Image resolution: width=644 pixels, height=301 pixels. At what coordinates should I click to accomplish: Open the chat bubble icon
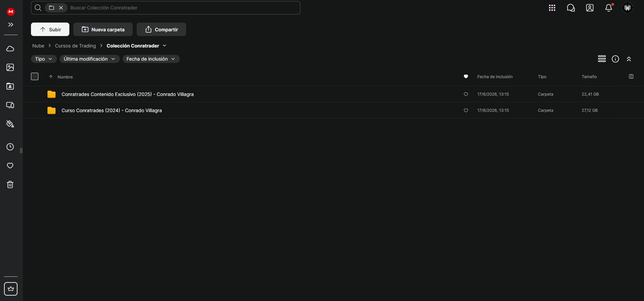click(571, 8)
